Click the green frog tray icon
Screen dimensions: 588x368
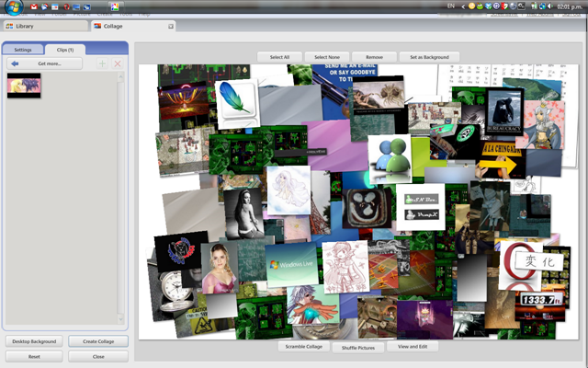tap(480, 6)
